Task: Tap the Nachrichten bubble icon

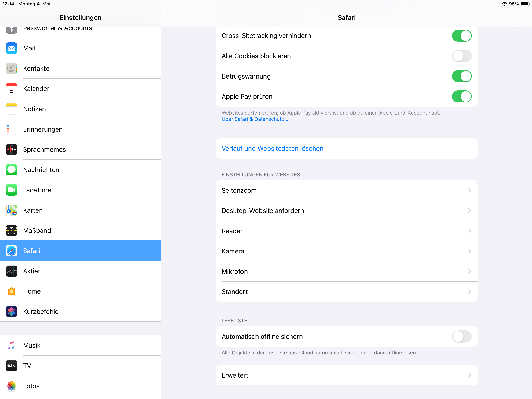Action: [x=11, y=170]
